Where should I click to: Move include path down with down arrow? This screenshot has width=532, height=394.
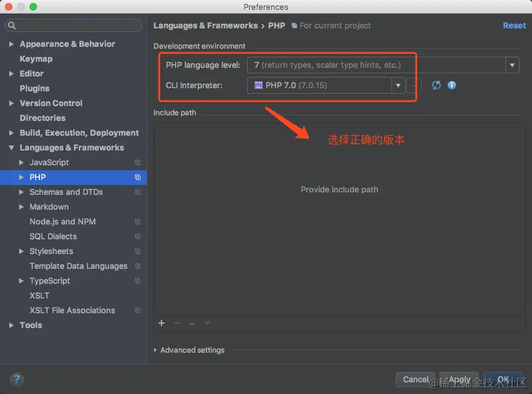(207, 323)
